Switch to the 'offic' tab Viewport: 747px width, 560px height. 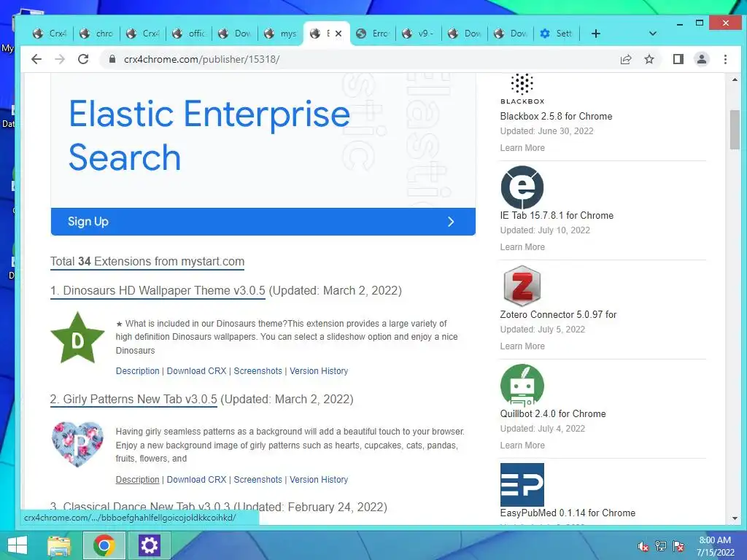tap(190, 34)
